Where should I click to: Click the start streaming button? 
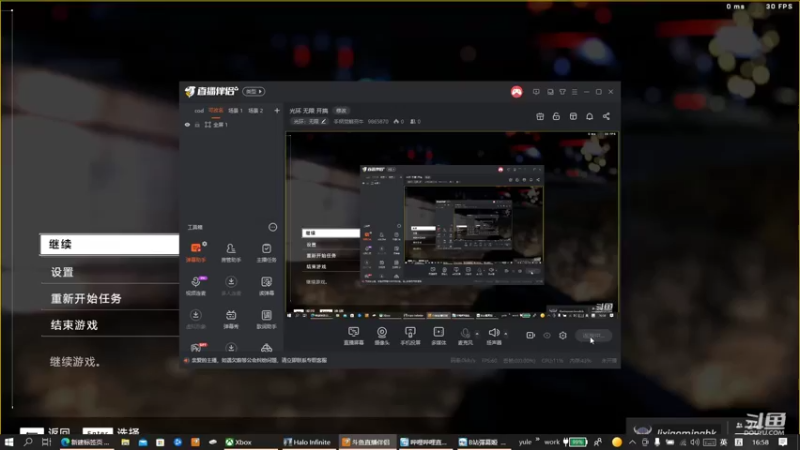593,335
